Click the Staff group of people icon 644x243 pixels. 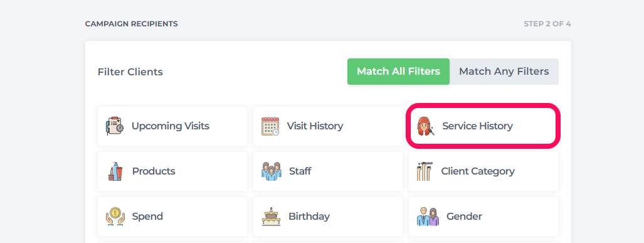click(272, 171)
